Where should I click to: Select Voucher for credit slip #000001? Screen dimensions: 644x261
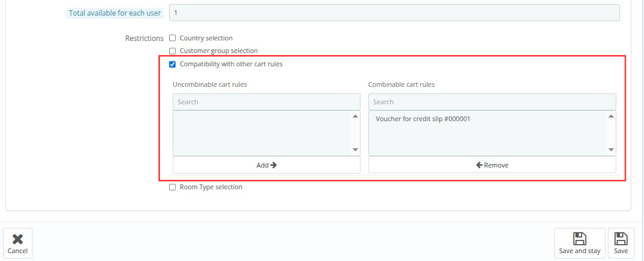[x=423, y=119]
